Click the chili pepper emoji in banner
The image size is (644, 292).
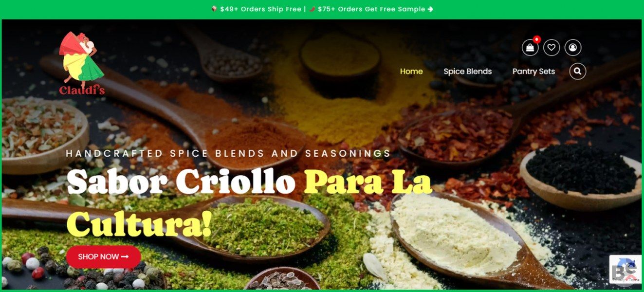[312, 9]
